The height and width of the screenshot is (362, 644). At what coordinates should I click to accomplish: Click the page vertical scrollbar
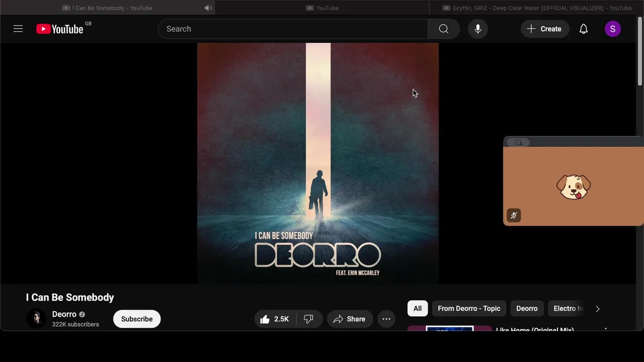pyautogui.click(x=640, y=51)
